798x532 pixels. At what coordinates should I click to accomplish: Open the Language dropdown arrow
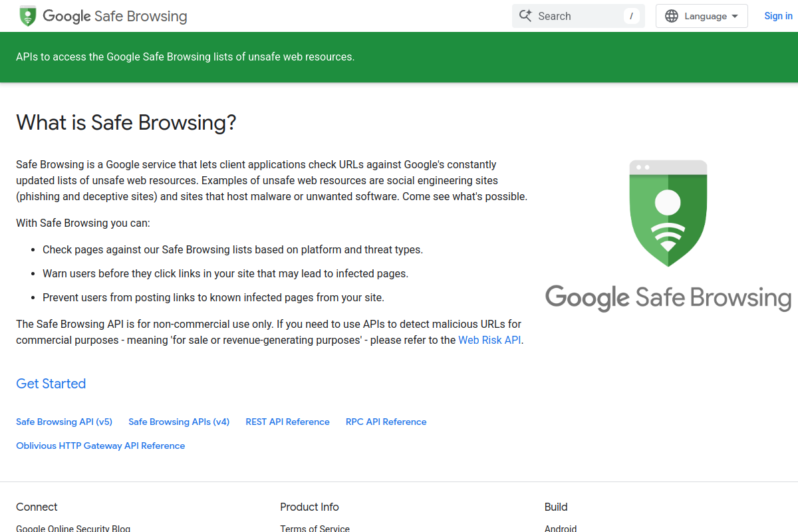735,16
